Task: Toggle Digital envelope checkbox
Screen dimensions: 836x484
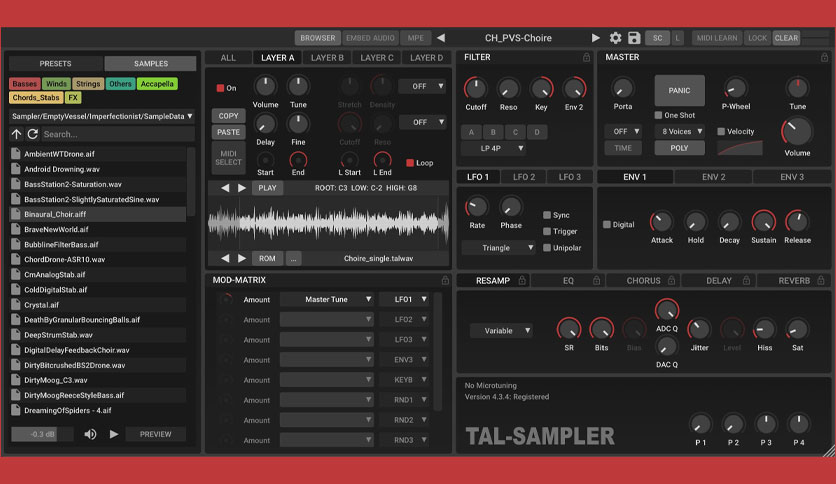Action: [x=606, y=224]
